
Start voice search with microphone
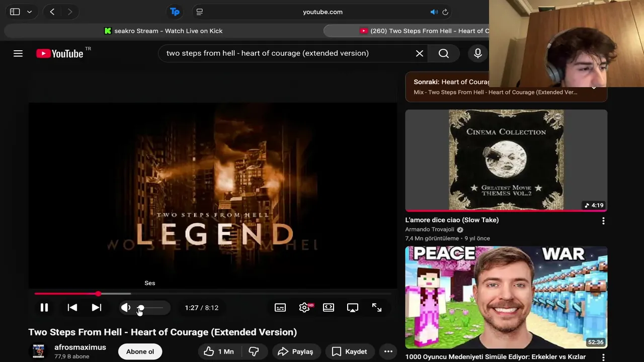pyautogui.click(x=478, y=53)
